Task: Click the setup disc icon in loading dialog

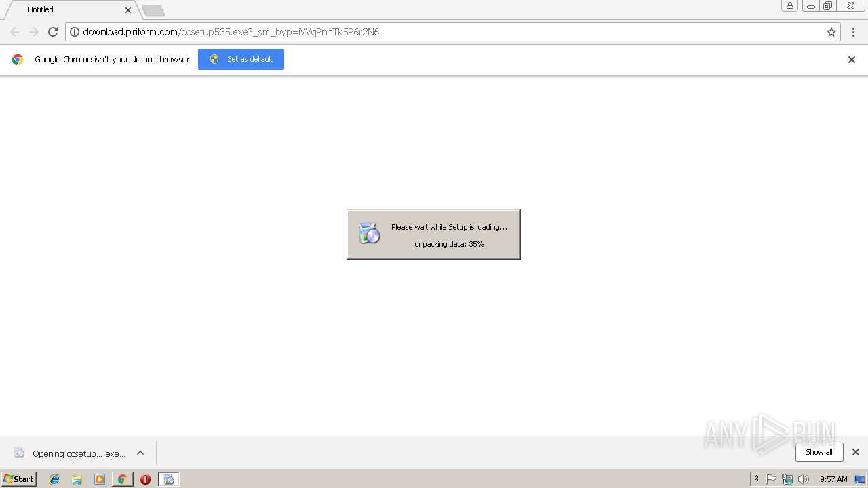Action: tap(370, 234)
